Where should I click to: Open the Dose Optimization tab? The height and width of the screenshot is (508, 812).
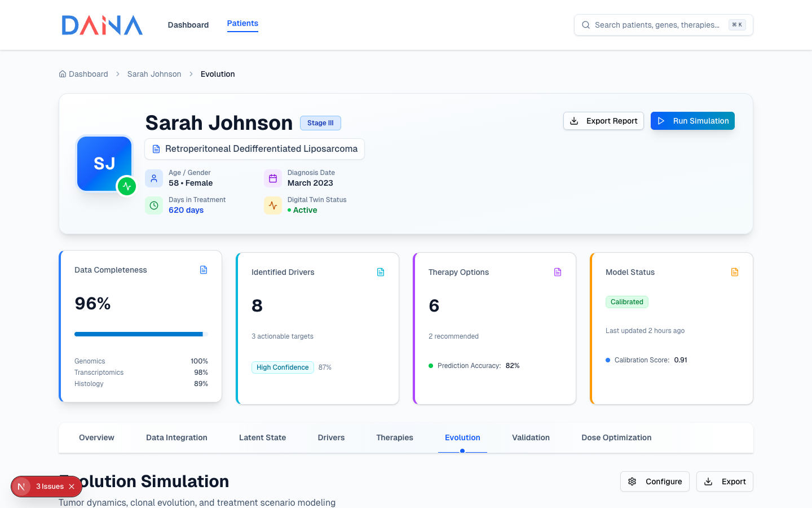(616, 437)
